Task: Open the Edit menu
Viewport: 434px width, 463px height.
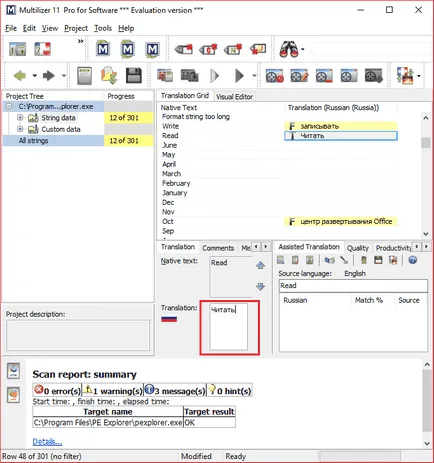Action: tap(29, 28)
